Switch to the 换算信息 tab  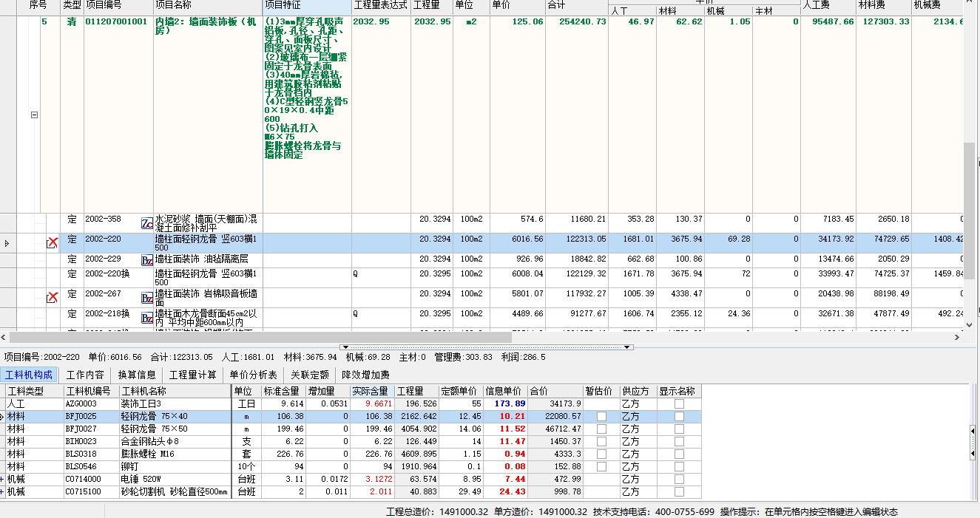pos(136,375)
